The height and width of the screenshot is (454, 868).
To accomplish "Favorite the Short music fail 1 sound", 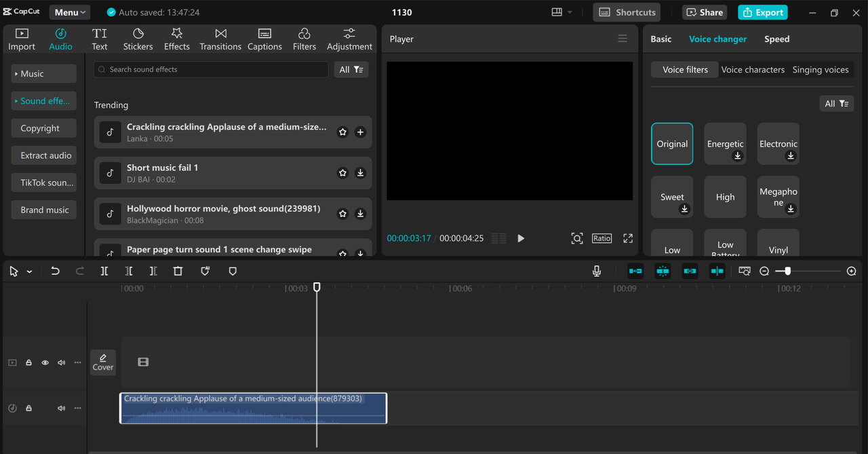I will click(x=342, y=173).
